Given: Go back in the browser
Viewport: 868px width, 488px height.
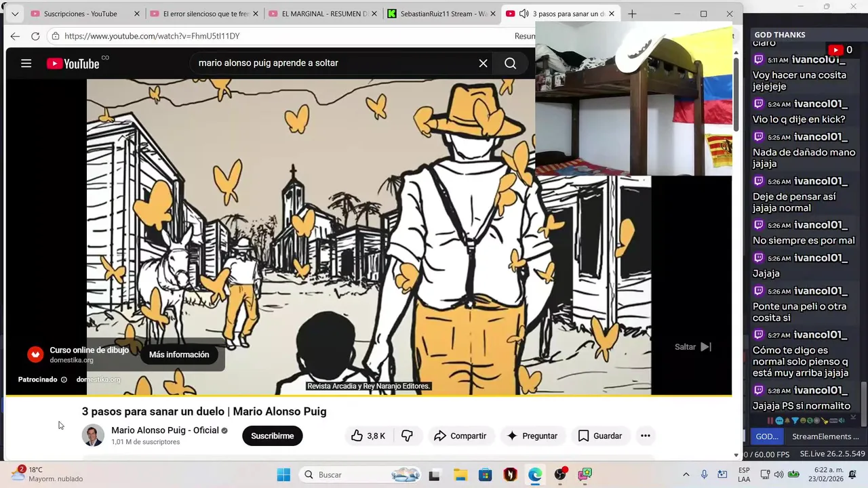Looking at the screenshot, I should click(15, 36).
